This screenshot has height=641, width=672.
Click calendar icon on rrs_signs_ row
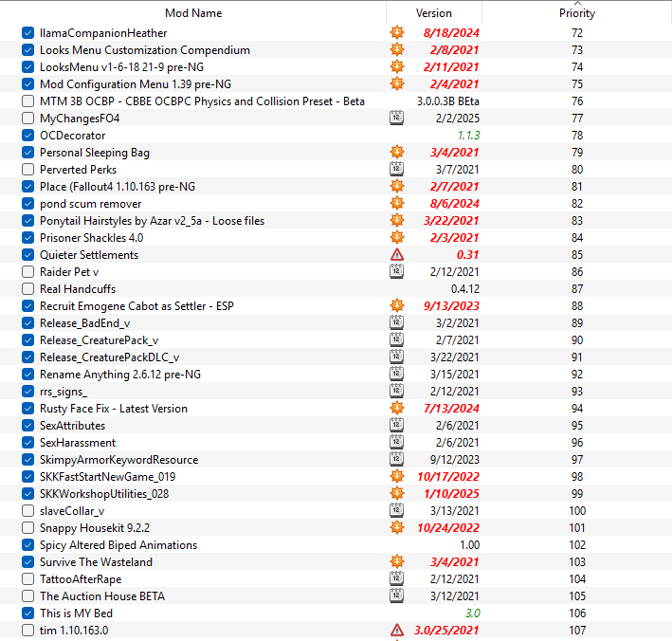(396, 391)
